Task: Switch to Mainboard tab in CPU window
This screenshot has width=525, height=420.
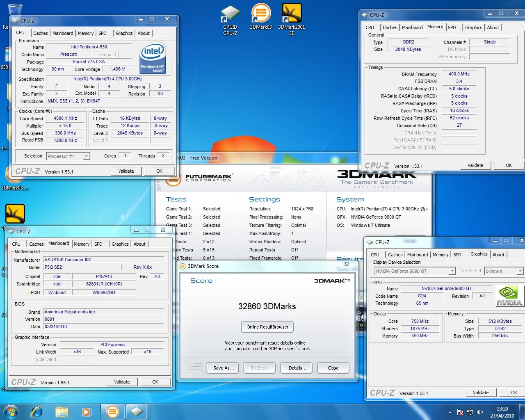Action: [63, 33]
